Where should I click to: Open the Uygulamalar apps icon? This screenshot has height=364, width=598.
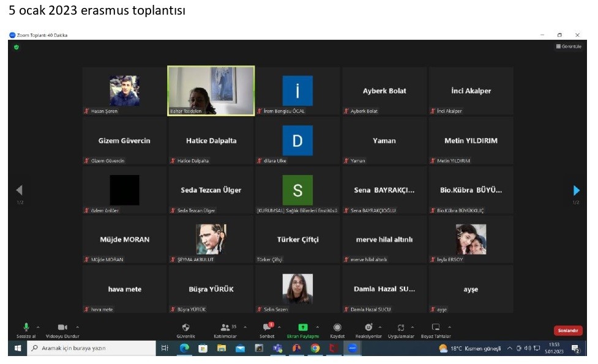click(x=401, y=327)
